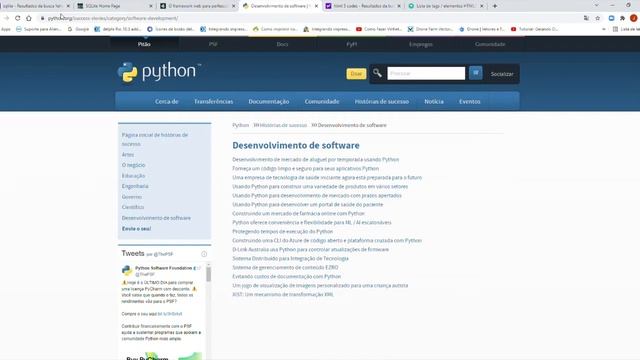
Task: Click the magnifying glass search icon
Action: click(377, 73)
